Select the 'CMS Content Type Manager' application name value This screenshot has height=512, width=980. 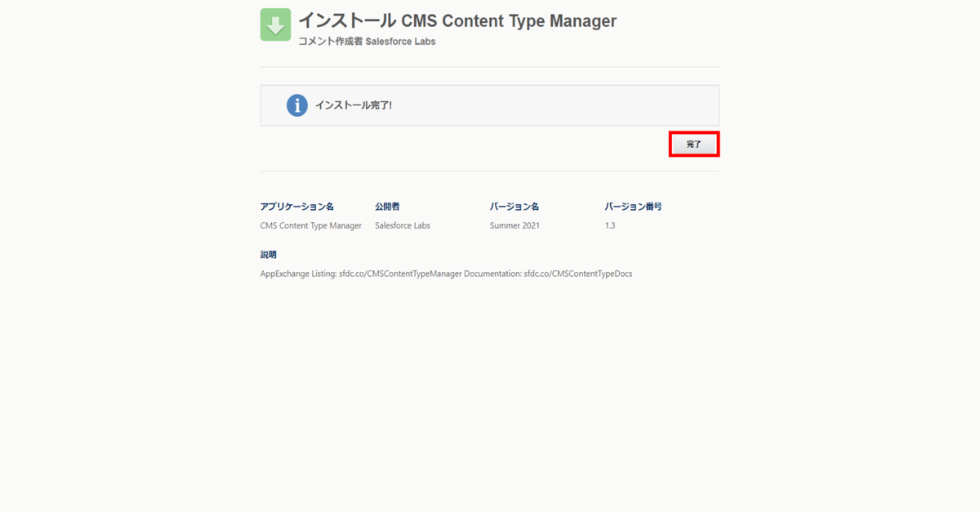tap(311, 225)
